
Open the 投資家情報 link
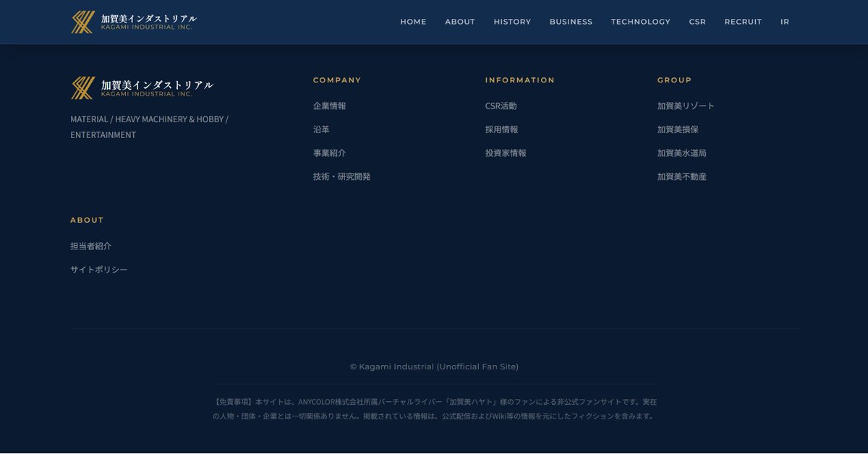(506, 153)
